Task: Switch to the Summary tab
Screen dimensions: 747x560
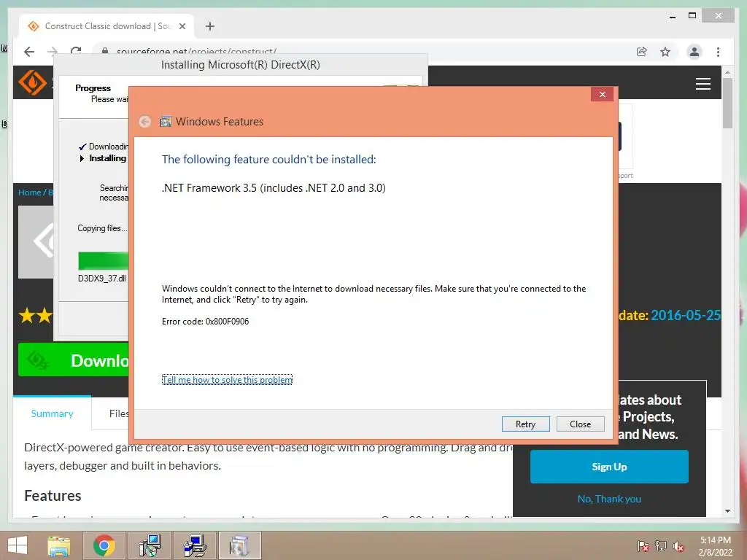Action: pos(52,413)
